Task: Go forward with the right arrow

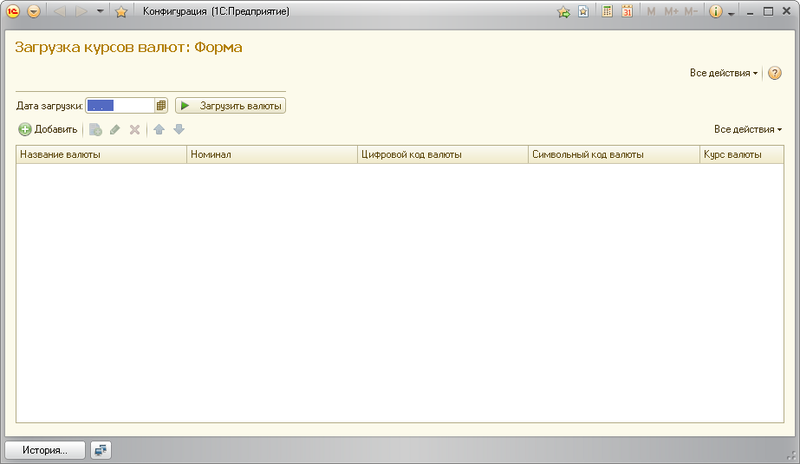Action: tap(81, 11)
